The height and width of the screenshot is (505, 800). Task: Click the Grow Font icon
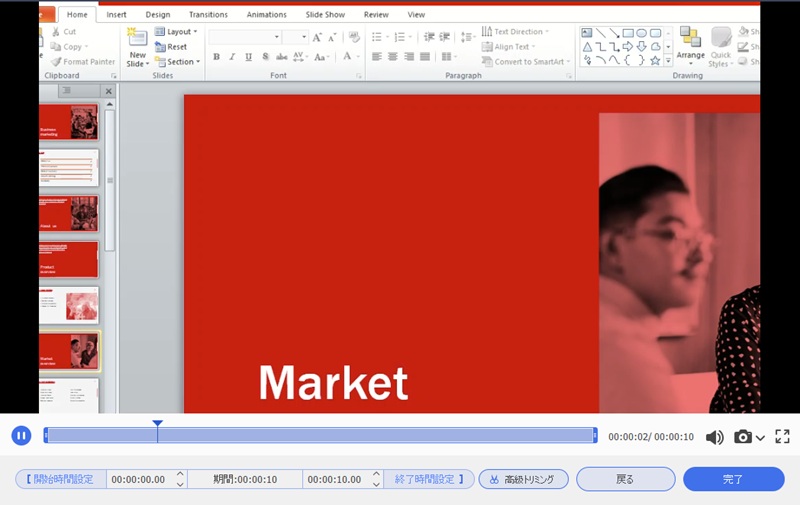[x=317, y=37]
